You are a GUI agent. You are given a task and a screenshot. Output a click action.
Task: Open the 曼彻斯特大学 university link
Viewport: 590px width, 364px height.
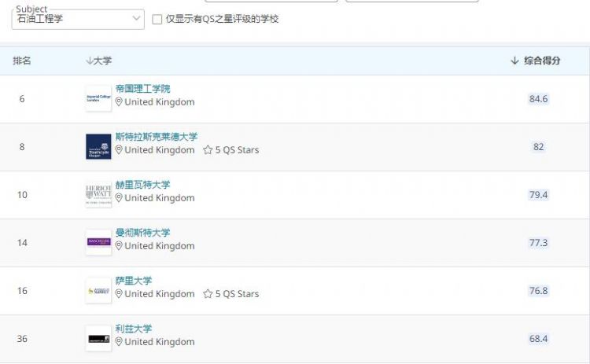pos(142,233)
